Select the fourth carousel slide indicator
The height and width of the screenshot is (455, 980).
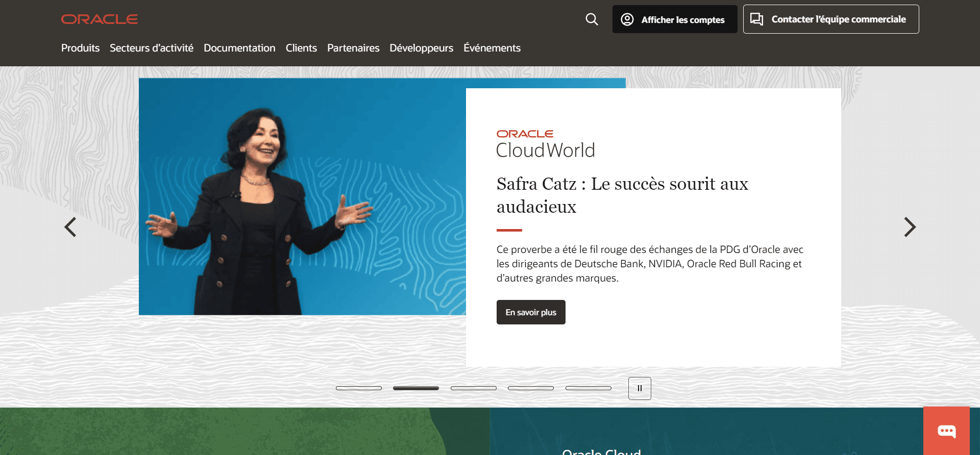pyautogui.click(x=531, y=388)
